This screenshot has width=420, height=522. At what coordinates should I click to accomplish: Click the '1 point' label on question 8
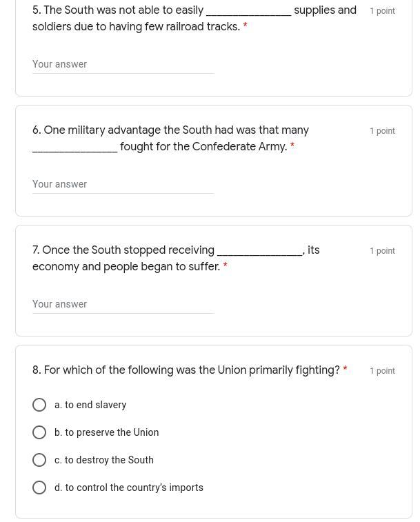click(382, 371)
